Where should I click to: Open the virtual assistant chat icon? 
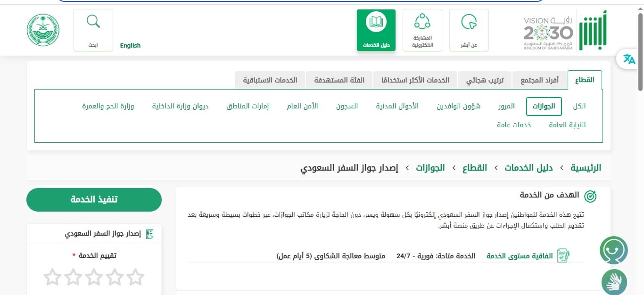(614, 250)
